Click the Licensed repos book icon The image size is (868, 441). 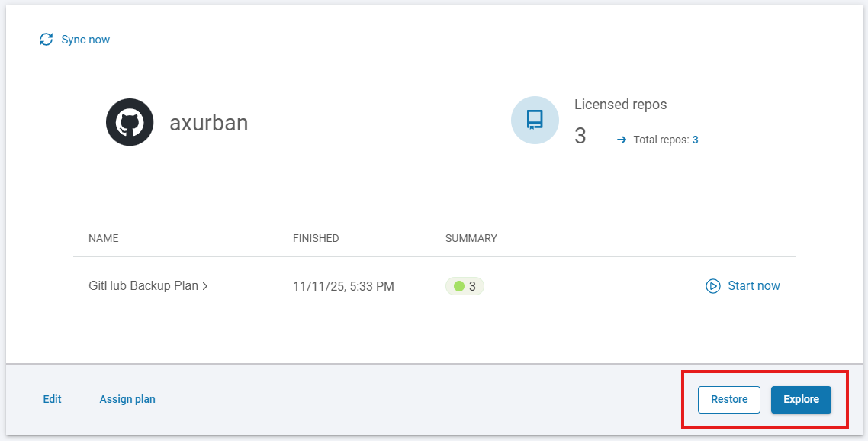pos(535,120)
